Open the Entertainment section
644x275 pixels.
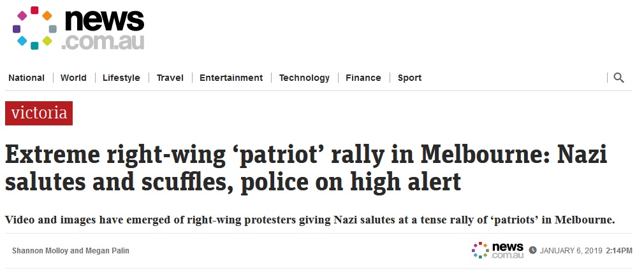pos(231,78)
